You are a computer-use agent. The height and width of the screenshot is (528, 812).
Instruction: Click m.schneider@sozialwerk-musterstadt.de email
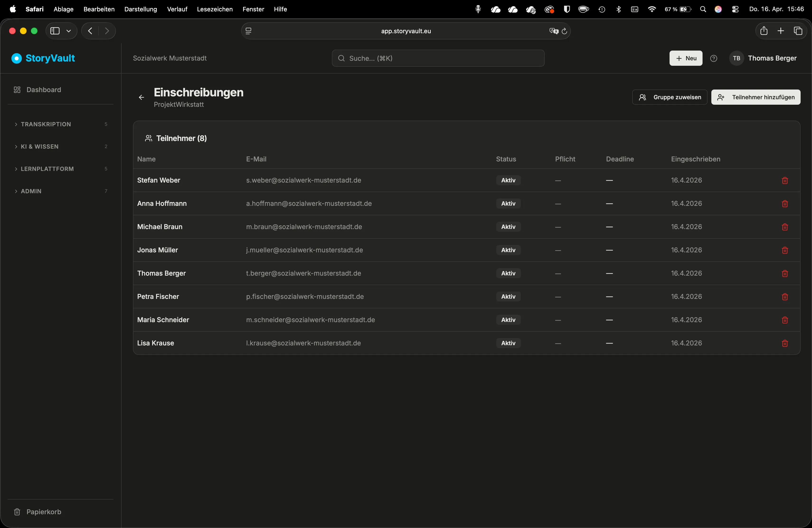click(311, 320)
